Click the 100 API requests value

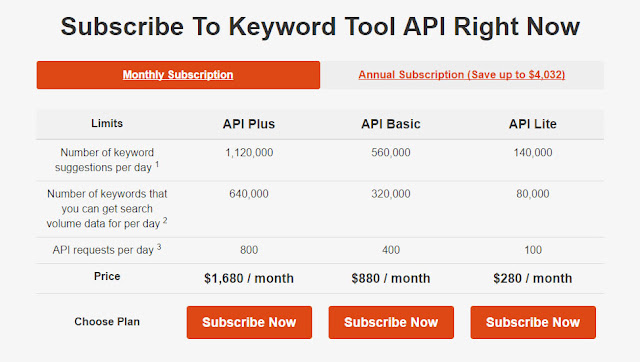click(x=533, y=250)
